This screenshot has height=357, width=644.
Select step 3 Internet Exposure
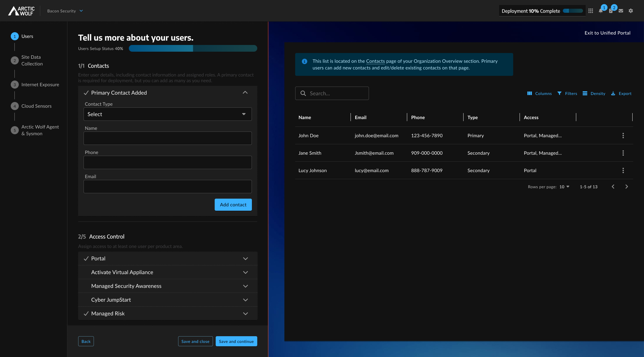(35, 85)
